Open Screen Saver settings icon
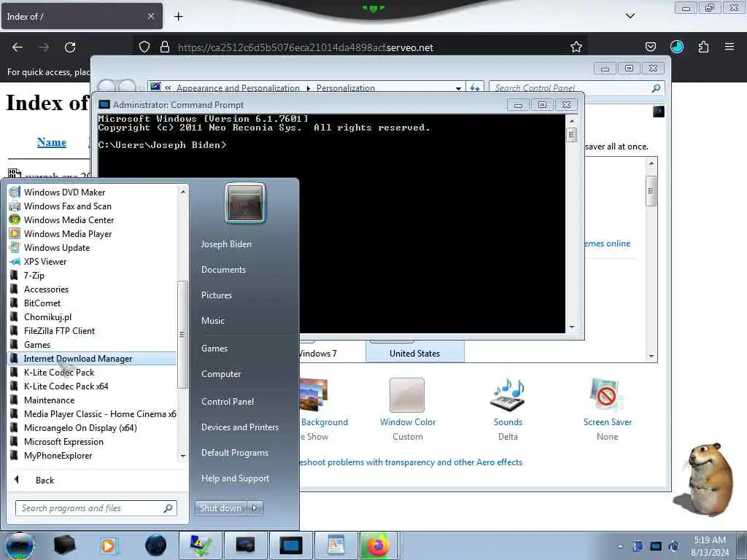The height and width of the screenshot is (560, 747). [x=607, y=396]
